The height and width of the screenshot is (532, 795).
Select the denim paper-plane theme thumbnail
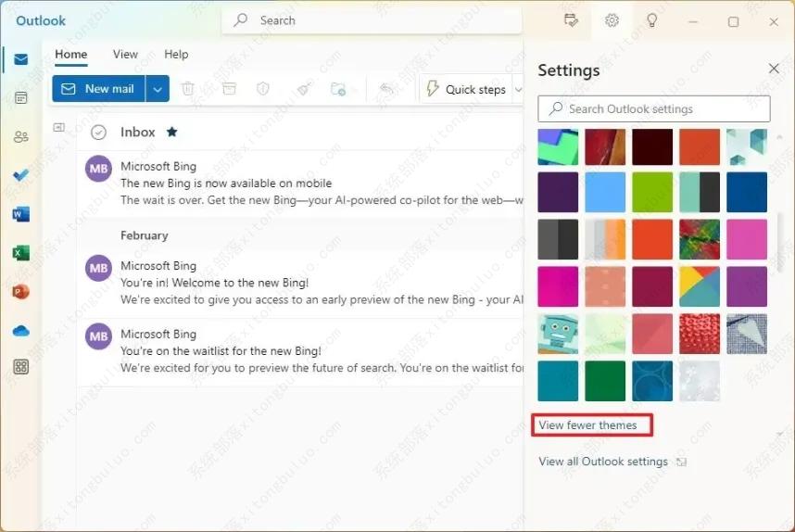pyautogui.click(x=746, y=334)
